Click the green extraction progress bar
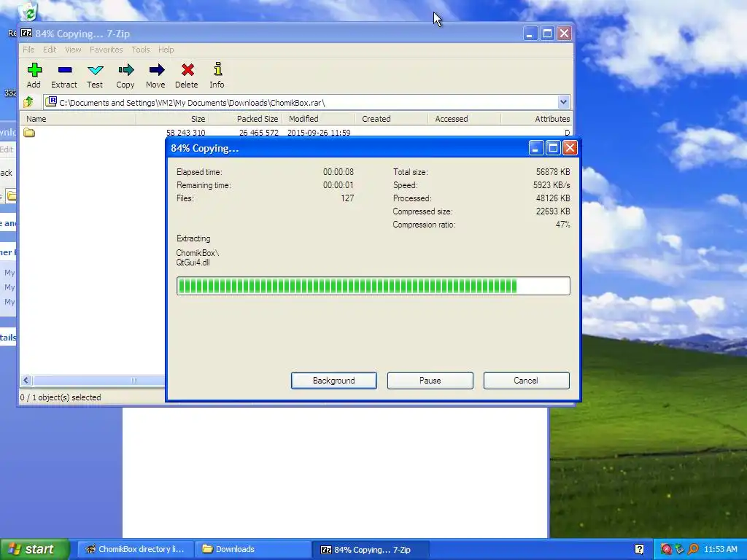 tap(373, 286)
